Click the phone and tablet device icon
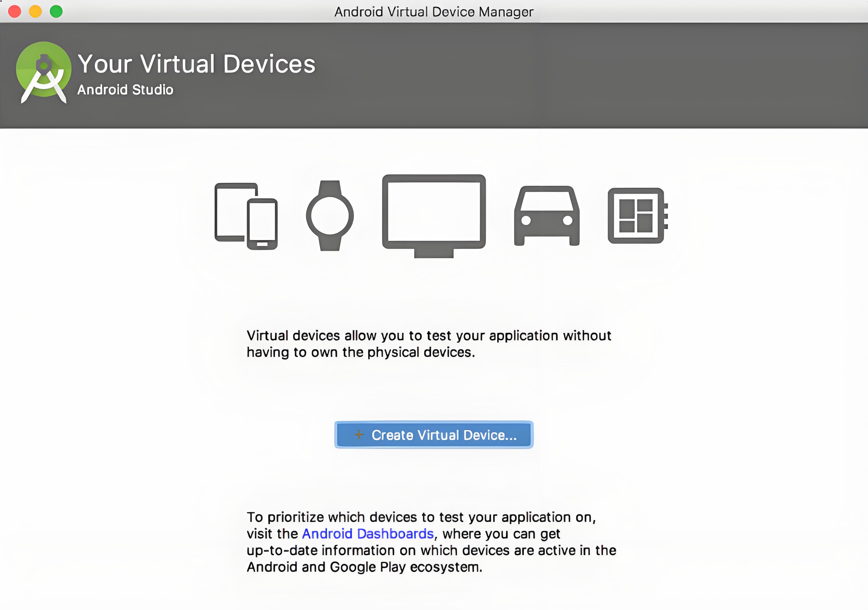Image resolution: width=868 pixels, height=610 pixels. click(x=246, y=216)
